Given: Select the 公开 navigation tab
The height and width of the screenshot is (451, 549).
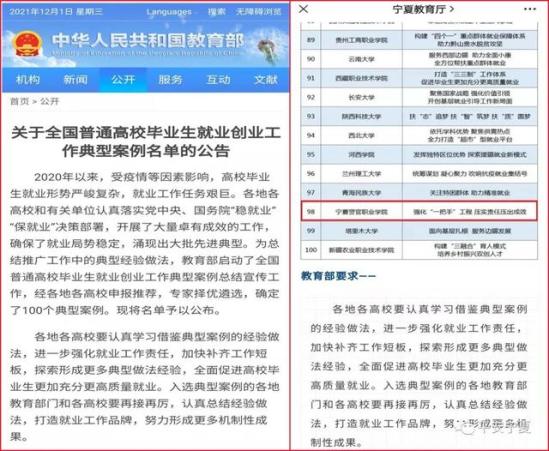Looking at the screenshot, I should (123, 80).
